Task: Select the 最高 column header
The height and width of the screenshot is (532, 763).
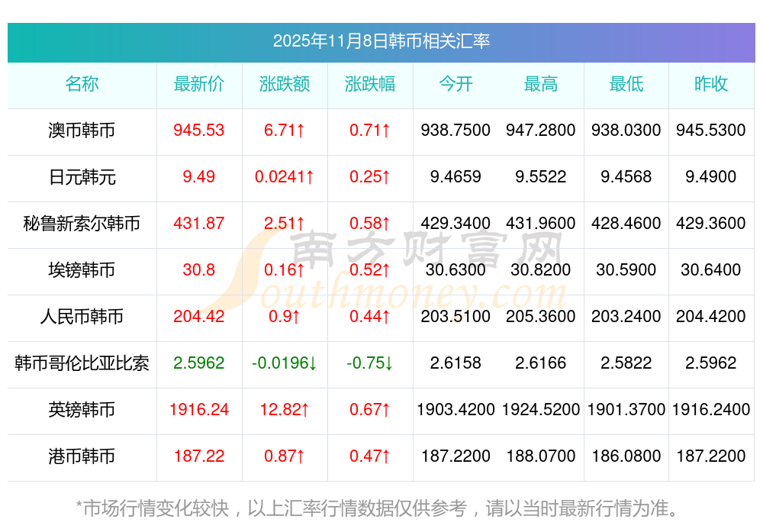Action: coord(541,84)
